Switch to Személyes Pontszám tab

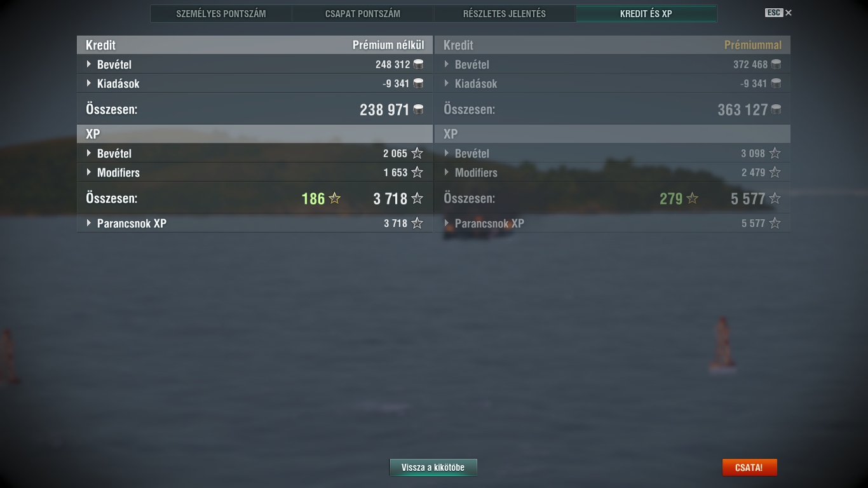coord(221,13)
